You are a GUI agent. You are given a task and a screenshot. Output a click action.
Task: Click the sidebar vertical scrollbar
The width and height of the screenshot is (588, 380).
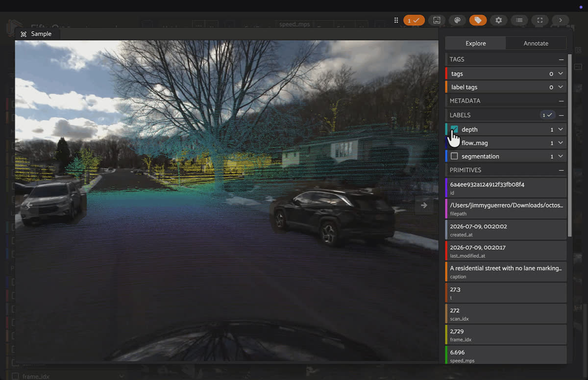pyautogui.click(x=570, y=144)
